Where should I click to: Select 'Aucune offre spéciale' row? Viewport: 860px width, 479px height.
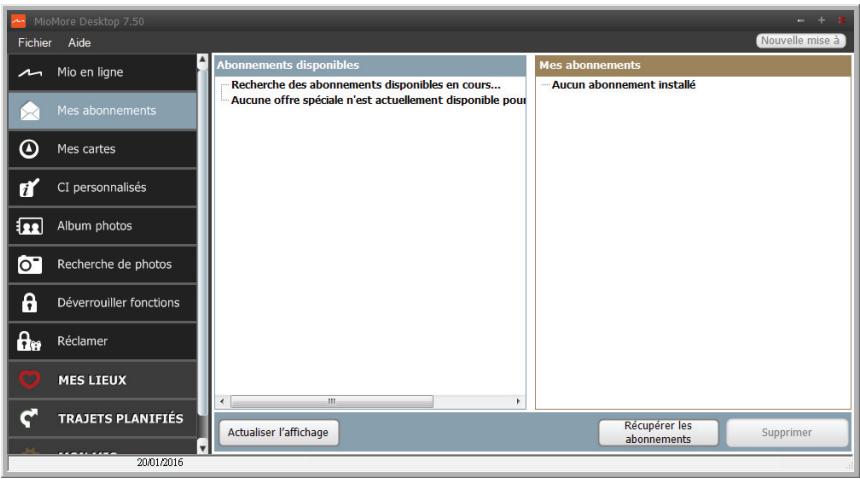(x=378, y=100)
